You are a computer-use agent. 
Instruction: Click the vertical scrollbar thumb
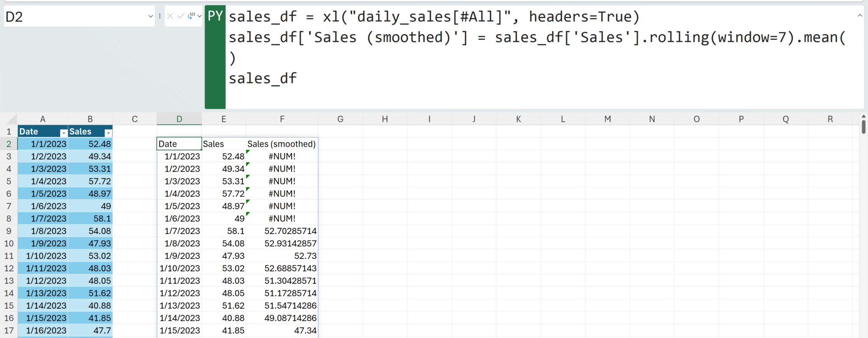pyautogui.click(x=863, y=127)
